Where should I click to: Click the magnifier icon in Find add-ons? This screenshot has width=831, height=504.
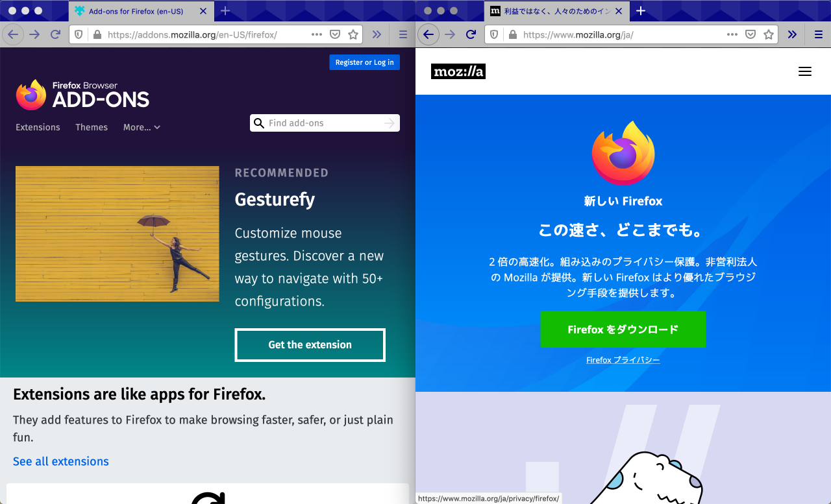pos(259,123)
